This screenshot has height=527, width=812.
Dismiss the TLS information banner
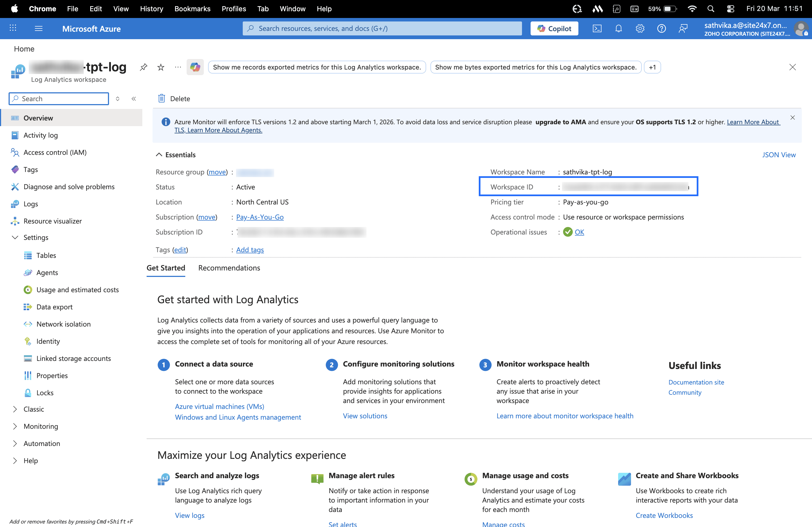tap(793, 118)
